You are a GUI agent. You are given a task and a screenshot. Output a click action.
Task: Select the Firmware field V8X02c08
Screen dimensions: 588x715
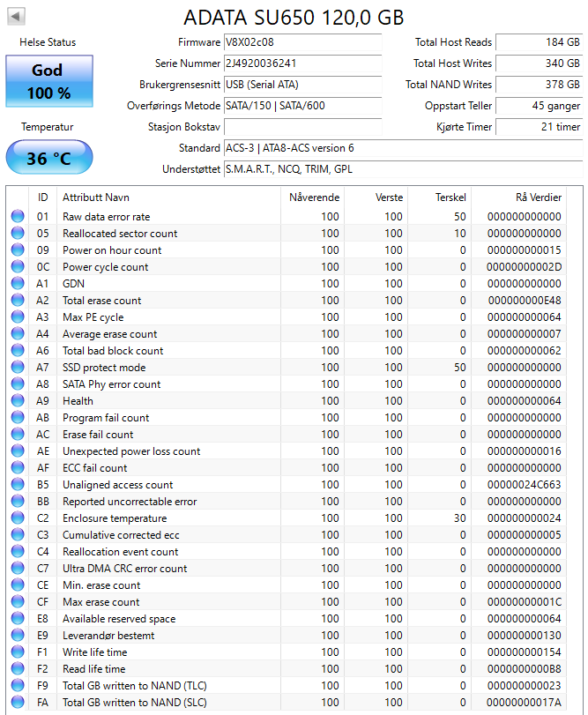pyautogui.click(x=302, y=42)
